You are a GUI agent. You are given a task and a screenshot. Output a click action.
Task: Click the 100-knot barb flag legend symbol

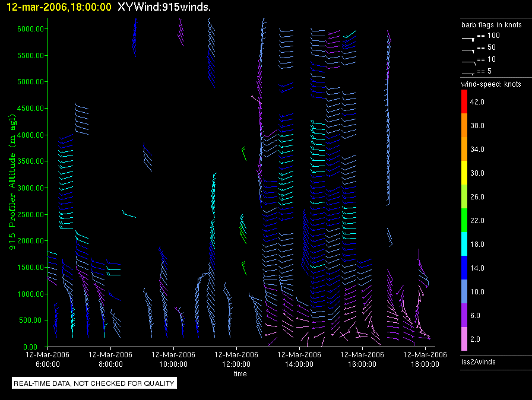pos(468,37)
